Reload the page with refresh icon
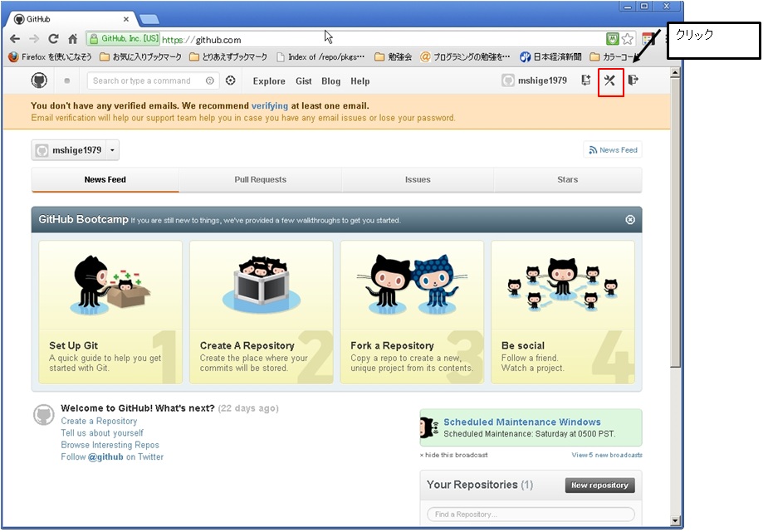 click(x=53, y=39)
